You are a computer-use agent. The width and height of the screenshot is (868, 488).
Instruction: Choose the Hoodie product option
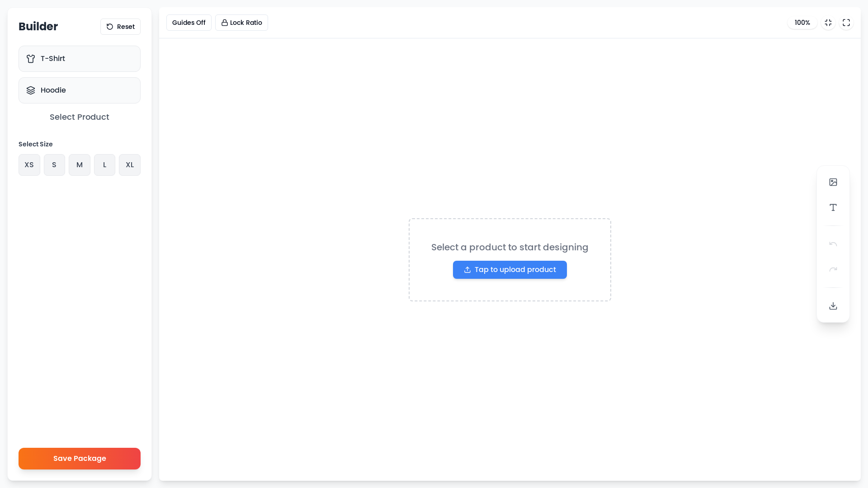pyautogui.click(x=80, y=90)
